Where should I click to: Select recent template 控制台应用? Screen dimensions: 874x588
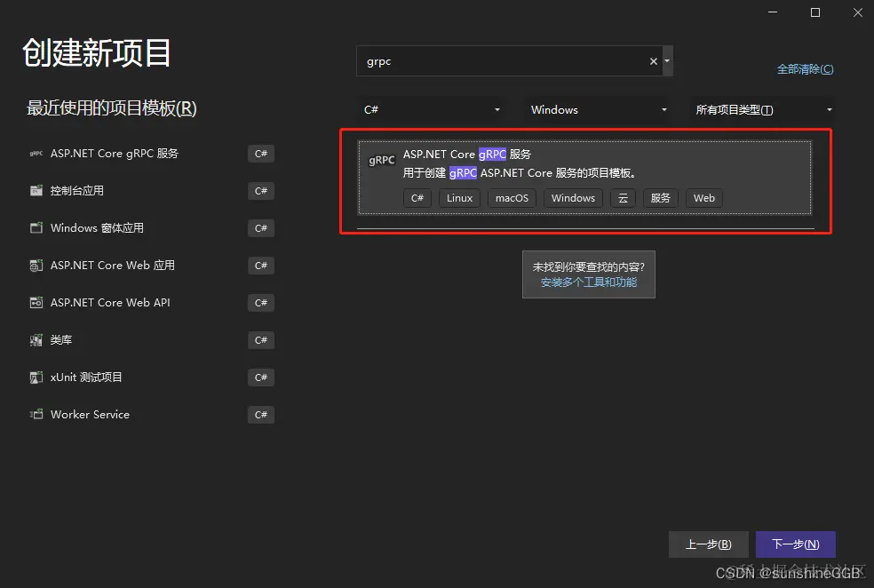click(x=152, y=191)
